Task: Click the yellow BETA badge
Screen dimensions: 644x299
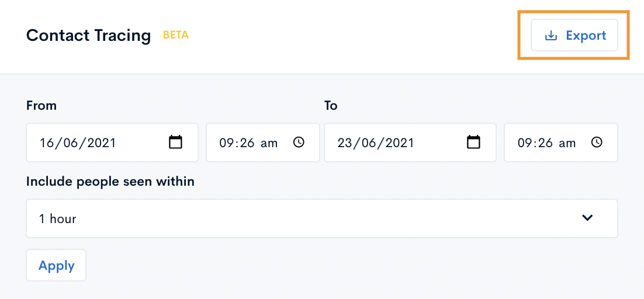Action: pyautogui.click(x=176, y=35)
